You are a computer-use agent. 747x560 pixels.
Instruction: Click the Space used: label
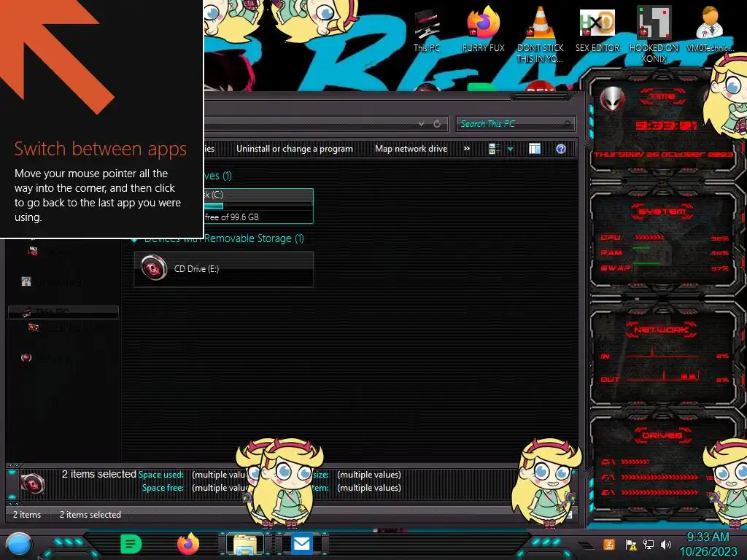pos(161,475)
